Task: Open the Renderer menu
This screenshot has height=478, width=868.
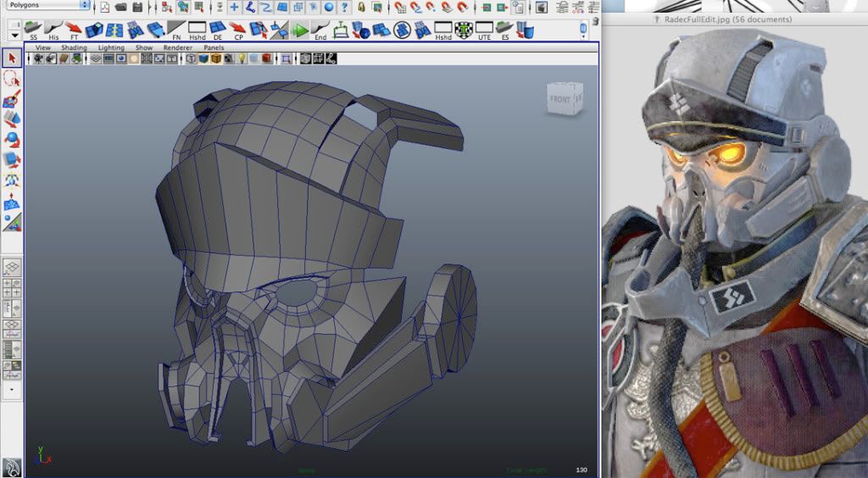Action: (x=178, y=47)
